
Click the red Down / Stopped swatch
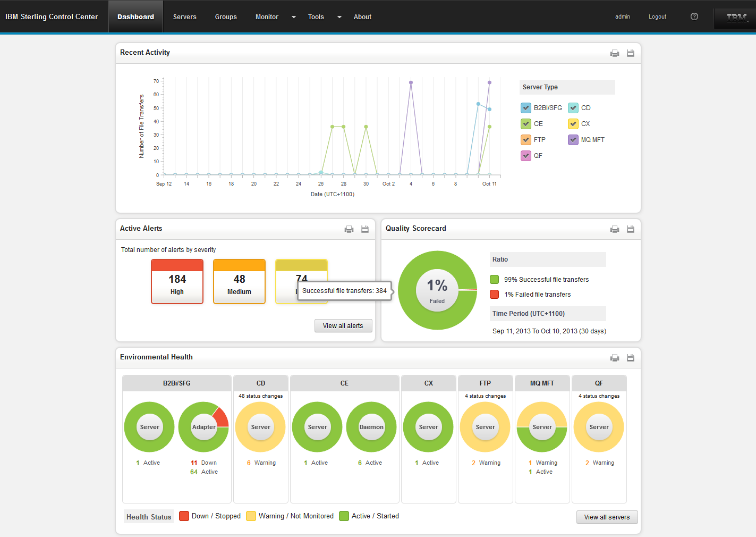[x=184, y=516]
